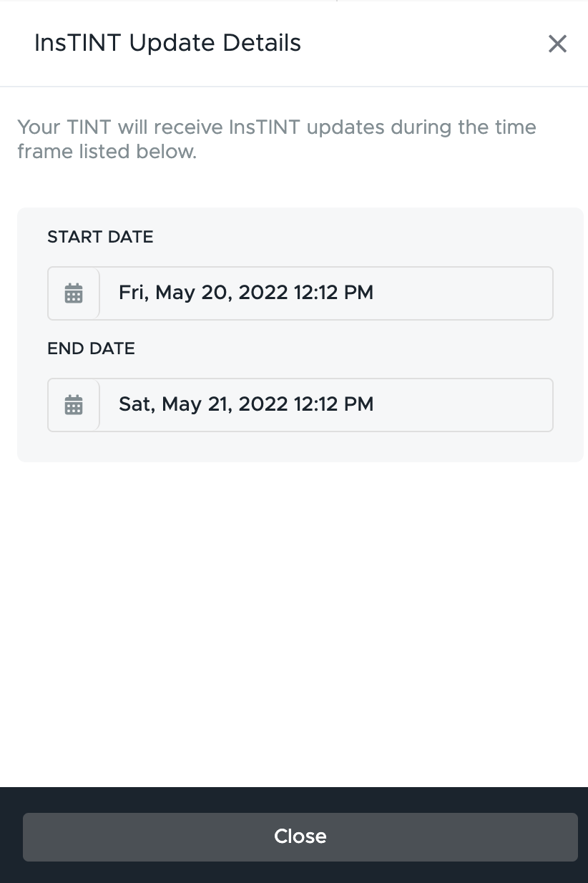Click the calendar icon beside the start date

74,293
